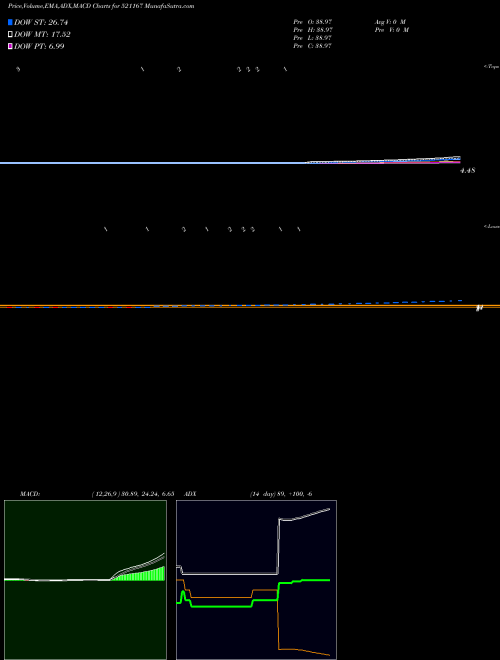
Task: Click the 'Pre C: 38.97' value
Action: [313, 46]
